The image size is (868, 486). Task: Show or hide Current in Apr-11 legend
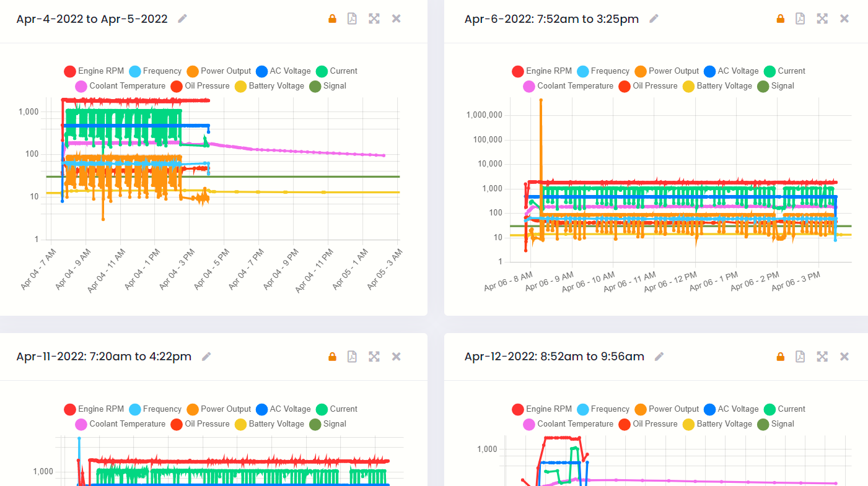[336, 409]
